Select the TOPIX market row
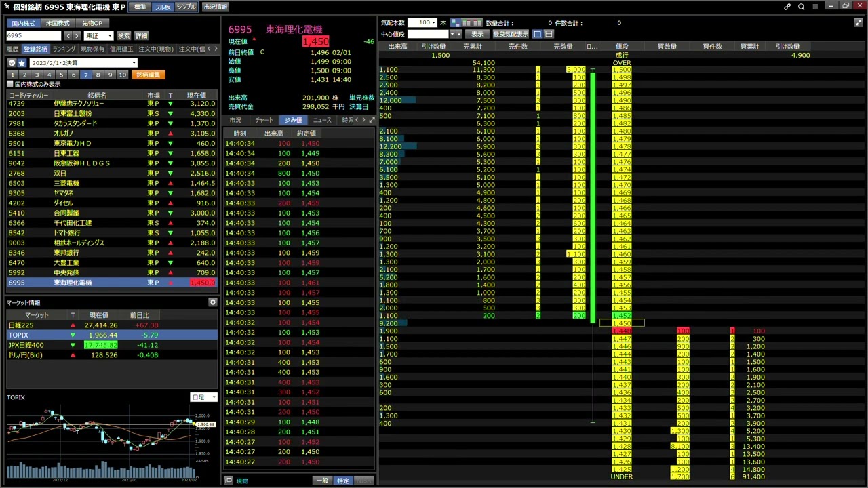This screenshot has width=868, height=488. 112,335
